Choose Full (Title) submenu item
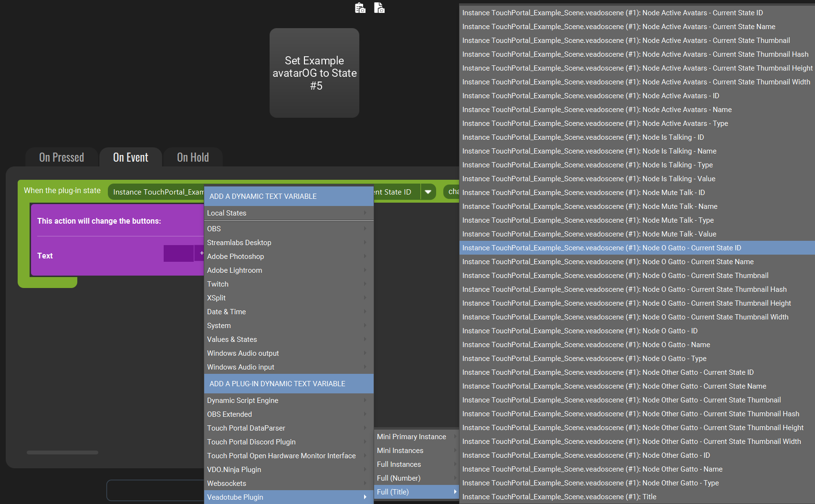 [417, 492]
